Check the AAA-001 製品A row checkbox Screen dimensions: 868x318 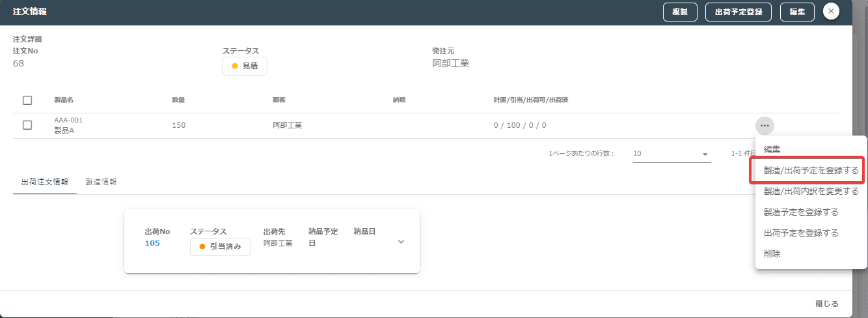27,125
